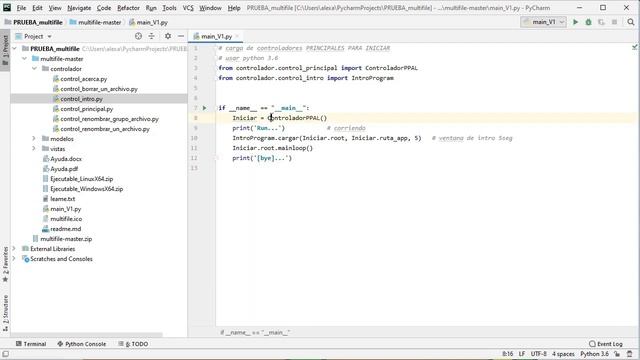640x360 pixels.
Task: Select the main_V1.py editor tab
Action: click(216, 36)
